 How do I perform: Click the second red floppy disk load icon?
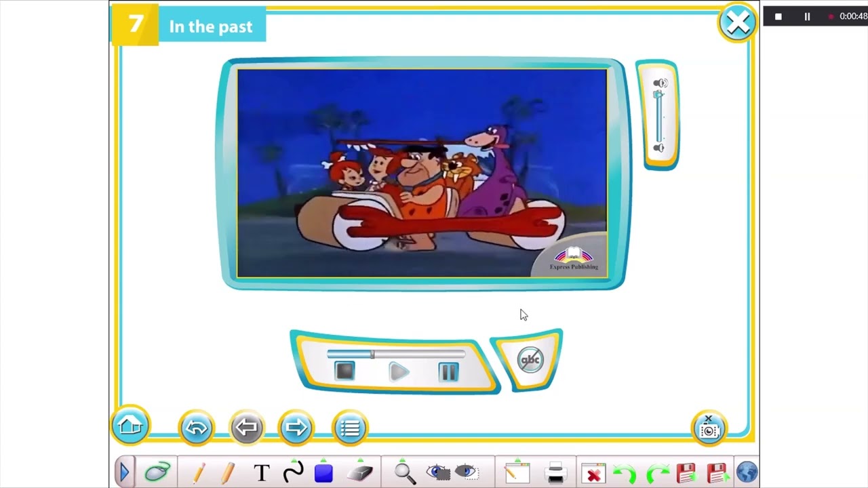coord(716,472)
